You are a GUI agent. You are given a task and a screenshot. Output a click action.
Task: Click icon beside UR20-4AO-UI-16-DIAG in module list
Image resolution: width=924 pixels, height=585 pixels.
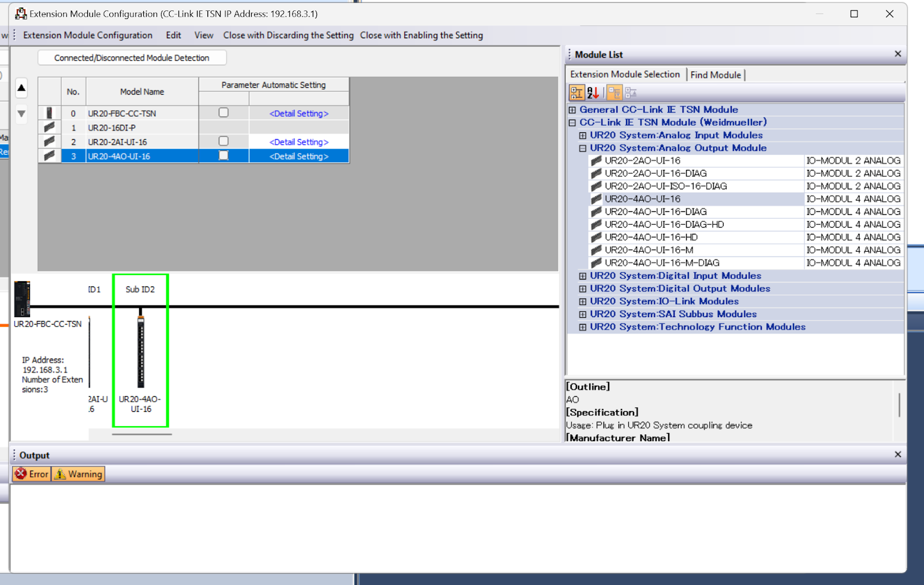pos(597,211)
